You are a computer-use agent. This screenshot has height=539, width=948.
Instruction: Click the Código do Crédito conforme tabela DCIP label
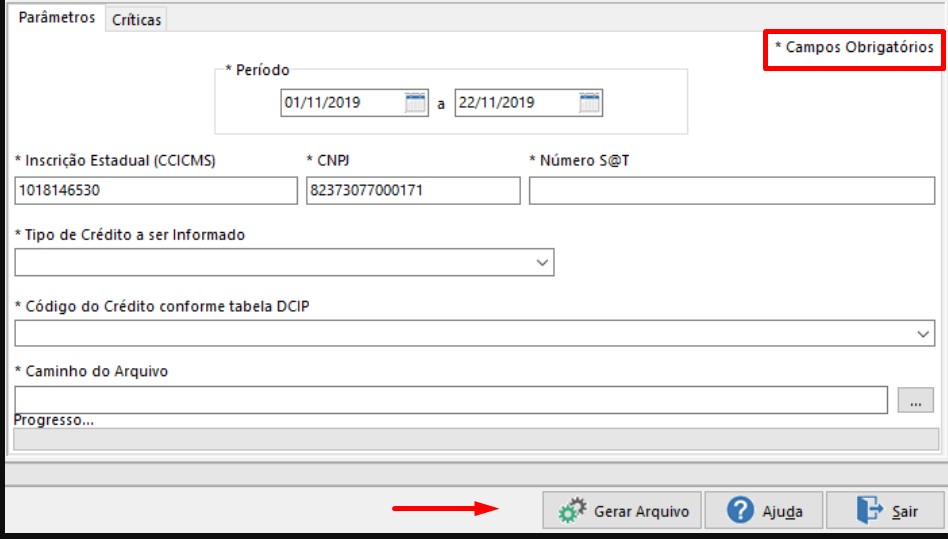(162, 306)
